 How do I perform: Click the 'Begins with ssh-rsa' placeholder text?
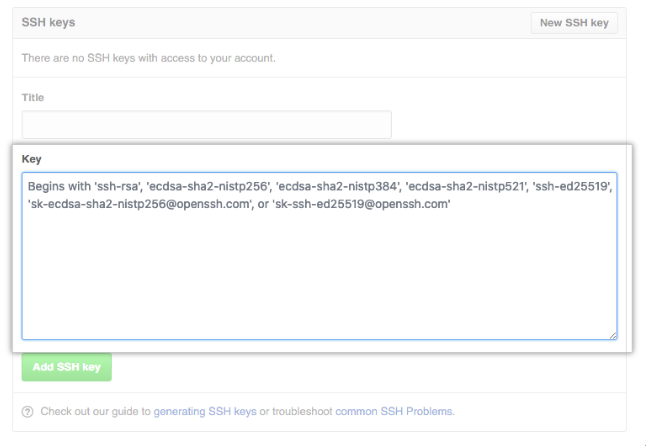click(x=85, y=187)
